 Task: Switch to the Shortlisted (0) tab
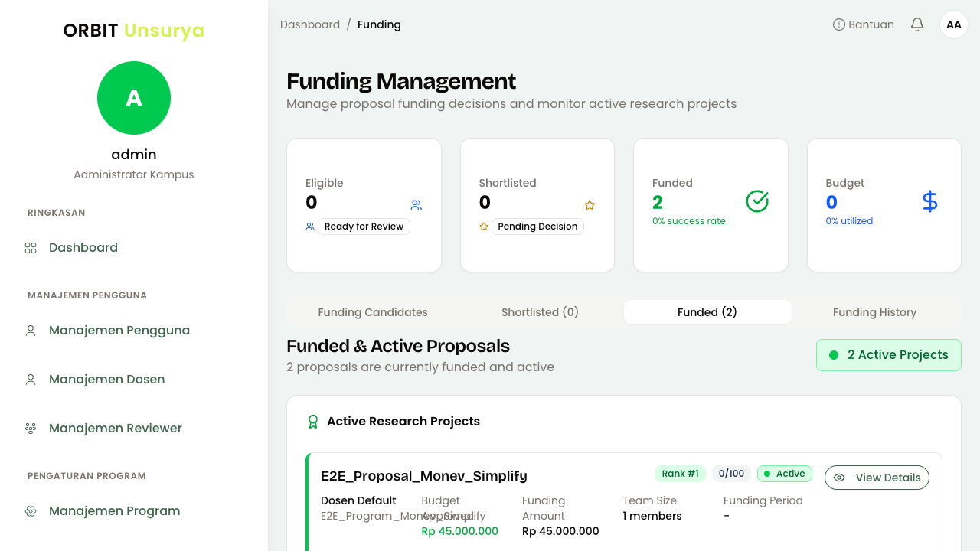pos(540,312)
